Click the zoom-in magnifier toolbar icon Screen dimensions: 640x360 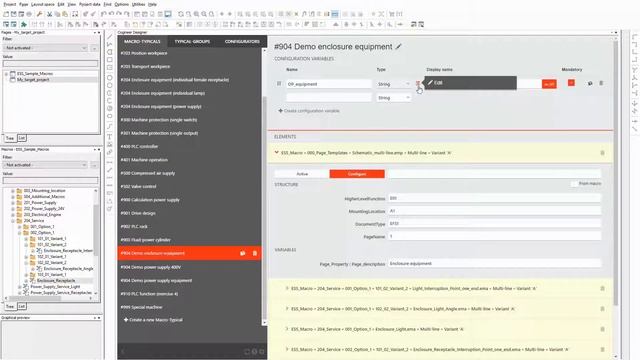(x=196, y=14)
